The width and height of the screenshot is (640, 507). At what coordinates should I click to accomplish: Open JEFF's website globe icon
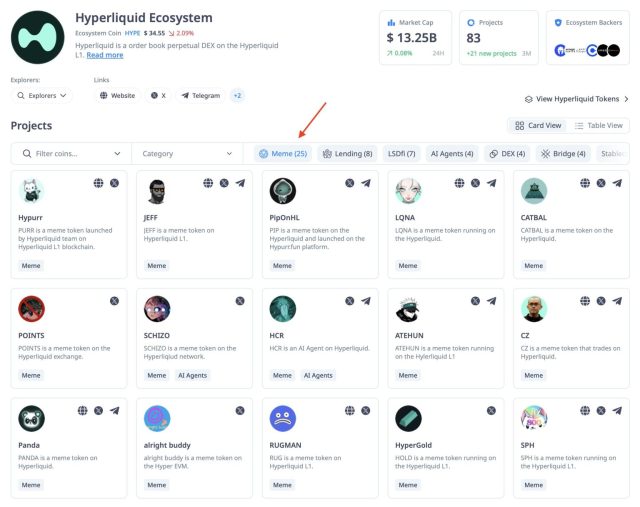coord(208,183)
